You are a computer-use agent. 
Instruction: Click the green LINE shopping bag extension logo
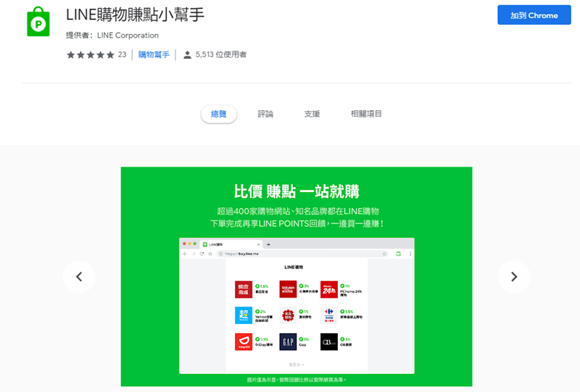(x=38, y=24)
